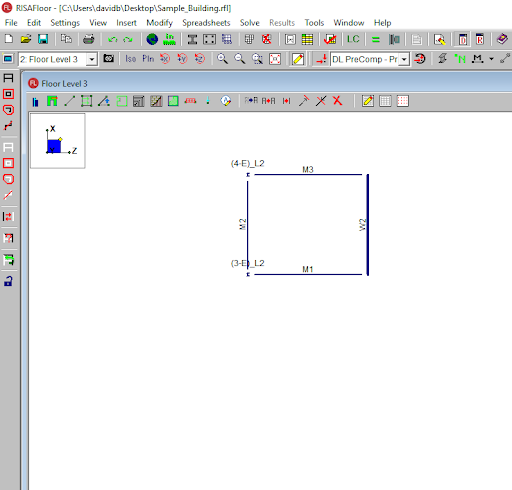Screen dimensions: 512x490
Task: Click the blue padlock icon in sidebar
Action: [x=8, y=281]
